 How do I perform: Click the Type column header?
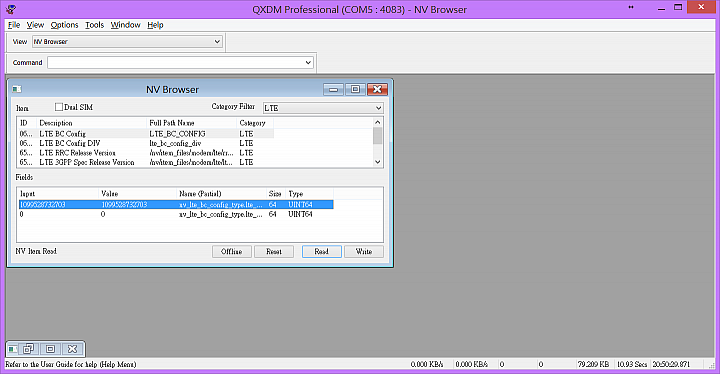(x=309, y=194)
